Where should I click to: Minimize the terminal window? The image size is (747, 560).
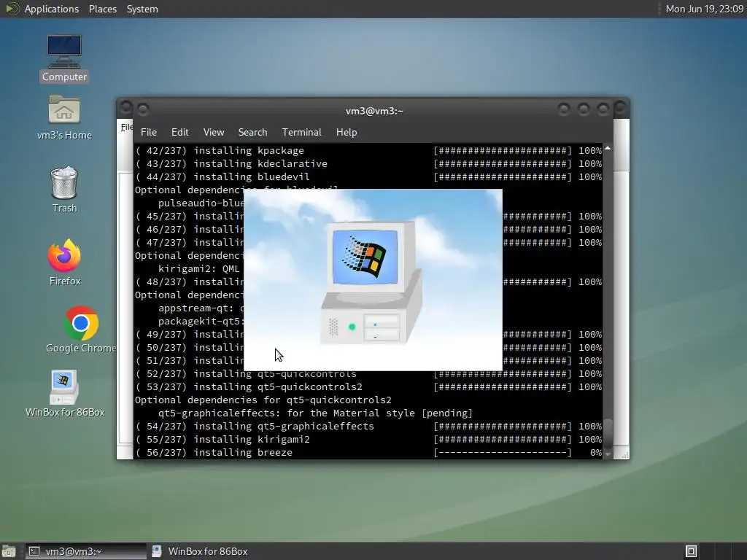pyautogui.click(x=564, y=110)
